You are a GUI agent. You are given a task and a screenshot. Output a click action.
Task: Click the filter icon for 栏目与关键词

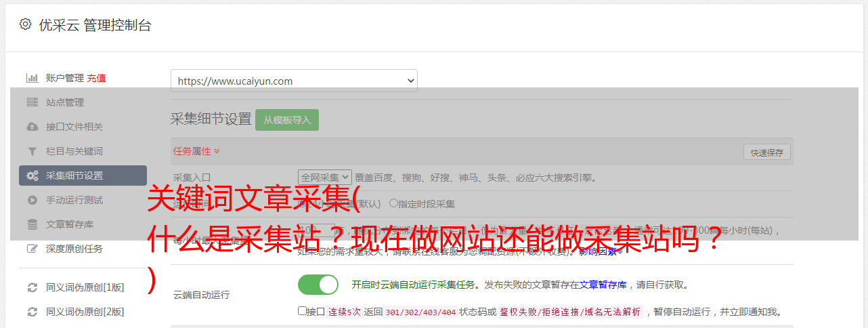click(x=32, y=151)
